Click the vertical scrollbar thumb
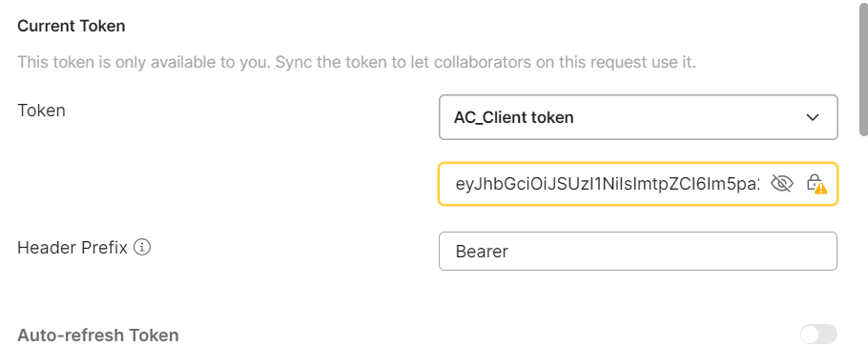Image resolution: width=868 pixels, height=345 pixels. pos(863,70)
